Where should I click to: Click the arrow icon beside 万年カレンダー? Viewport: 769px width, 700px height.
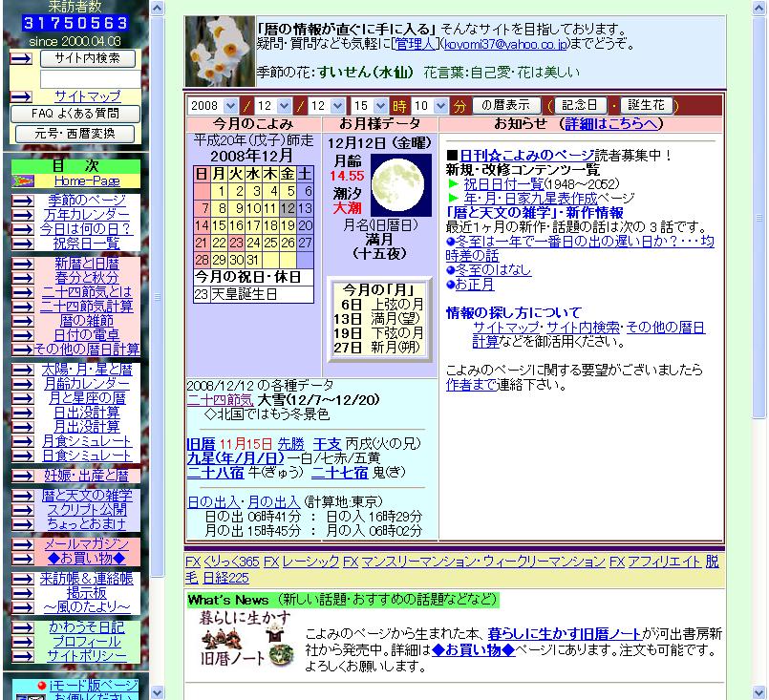point(21,215)
